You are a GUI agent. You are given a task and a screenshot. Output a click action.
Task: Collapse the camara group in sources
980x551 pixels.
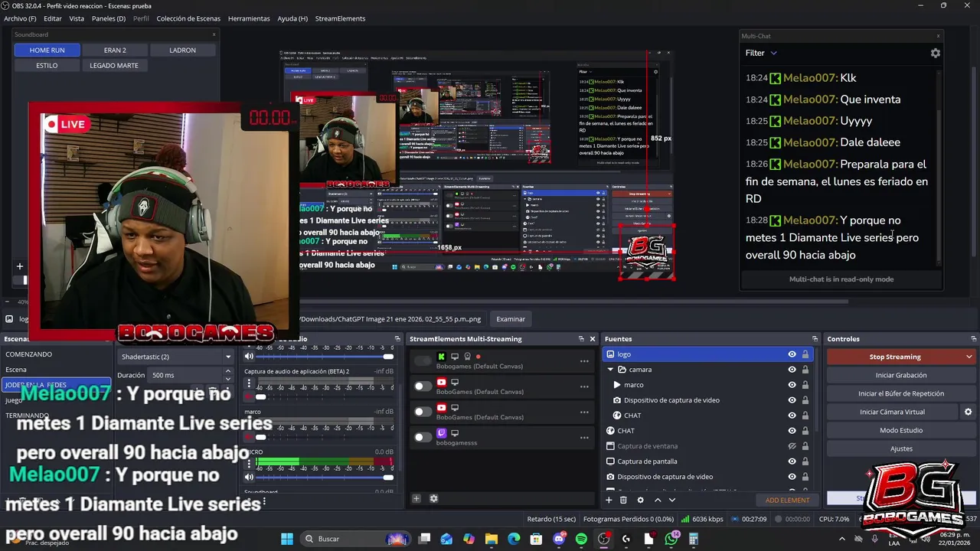click(x=610, y=370)
